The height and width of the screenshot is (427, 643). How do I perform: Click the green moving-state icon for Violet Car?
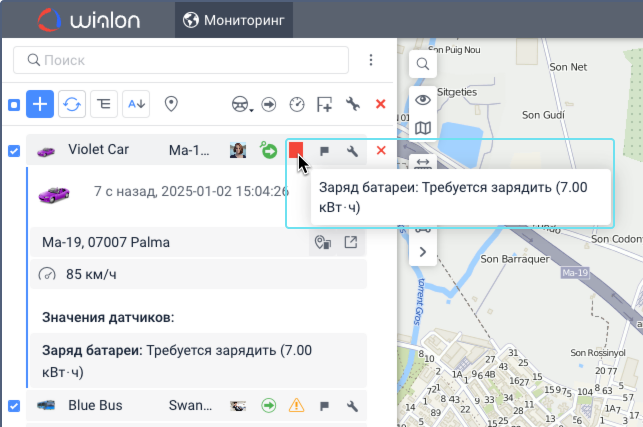[269, 150]
